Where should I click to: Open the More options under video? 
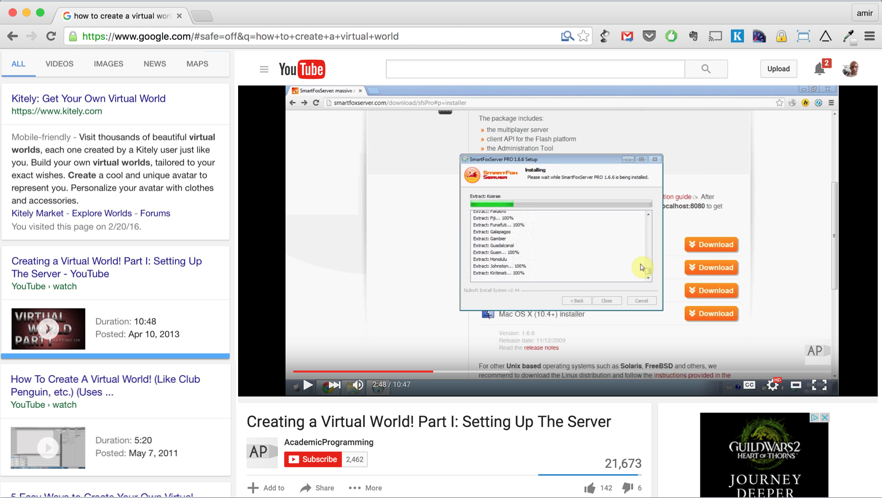365,488
